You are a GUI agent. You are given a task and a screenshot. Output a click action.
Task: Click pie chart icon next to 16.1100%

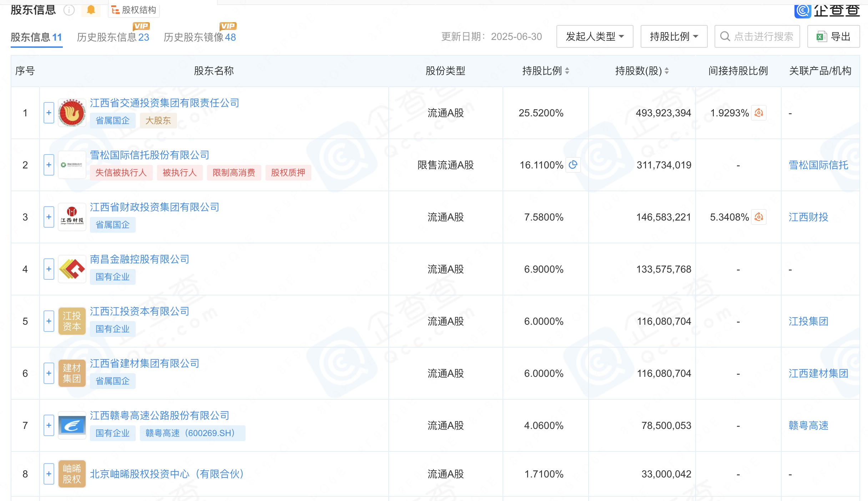573,165
